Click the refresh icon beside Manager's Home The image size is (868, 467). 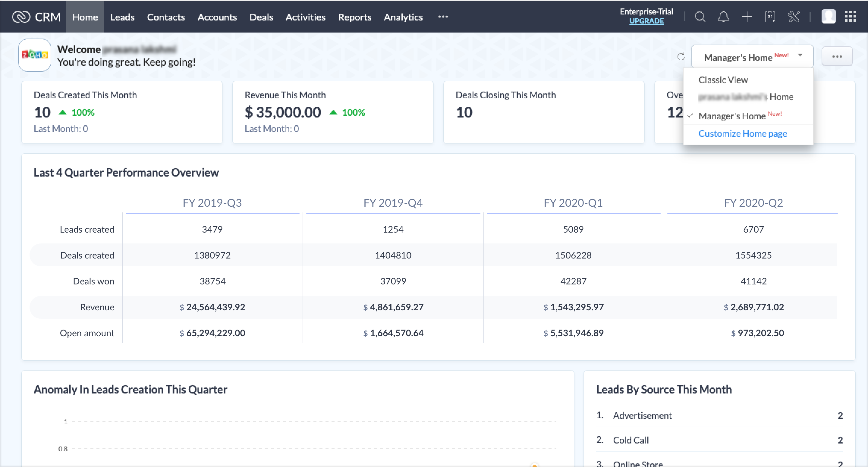tap(681, 57)
